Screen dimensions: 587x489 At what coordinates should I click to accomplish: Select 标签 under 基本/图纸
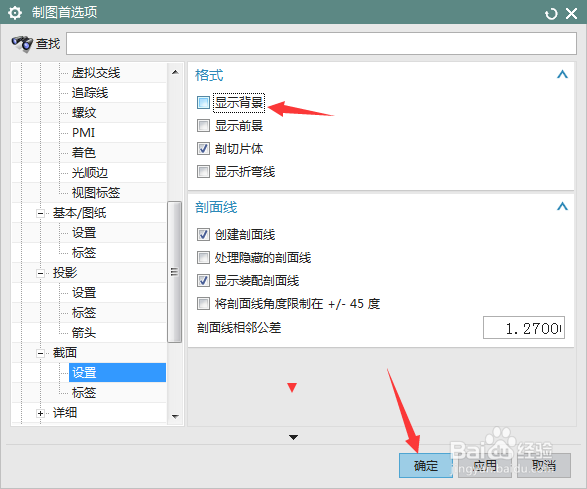[x=84, y=252]
